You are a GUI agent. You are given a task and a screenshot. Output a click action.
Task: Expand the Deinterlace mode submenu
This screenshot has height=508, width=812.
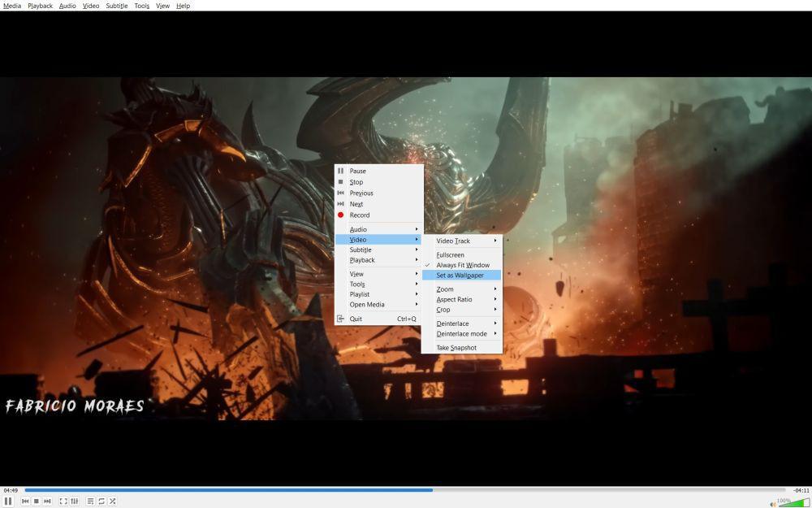pyautogui.click(x=462, y=334)
